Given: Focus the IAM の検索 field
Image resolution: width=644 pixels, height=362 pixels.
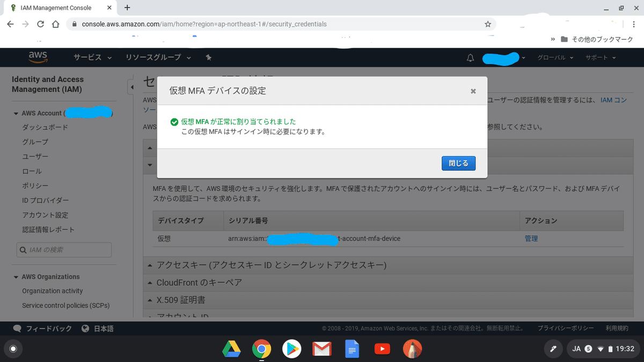Looking at the screenshot, I should coord(64,250).
